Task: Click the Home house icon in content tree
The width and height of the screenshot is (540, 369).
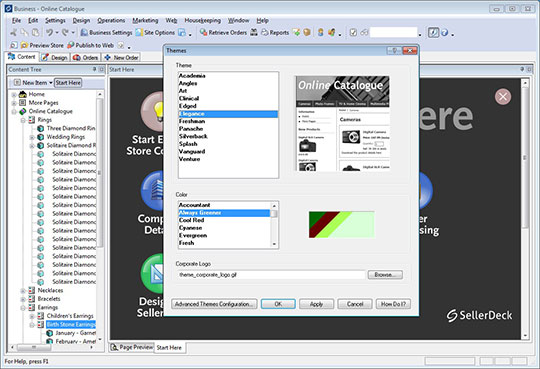Action: click(x=22, y=94)
